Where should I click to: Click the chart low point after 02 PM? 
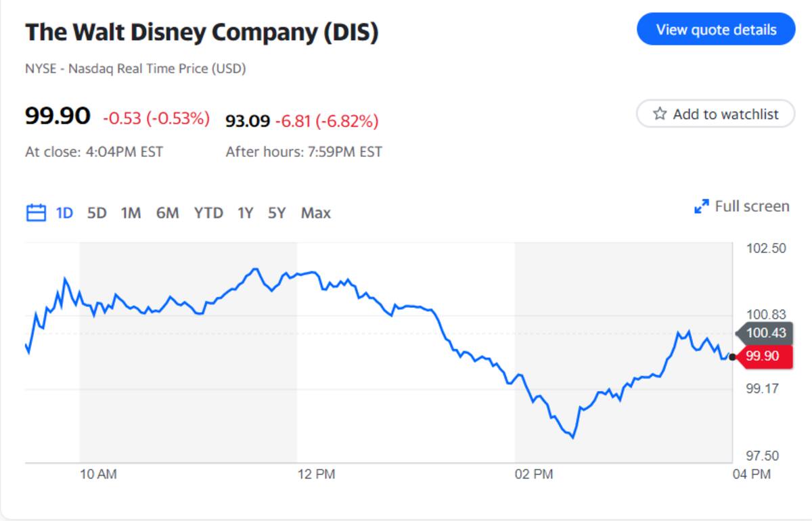pos(573,437)
